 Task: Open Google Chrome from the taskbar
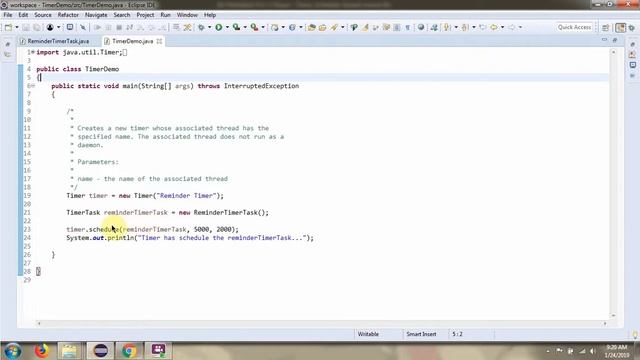(x=129, y=351)
